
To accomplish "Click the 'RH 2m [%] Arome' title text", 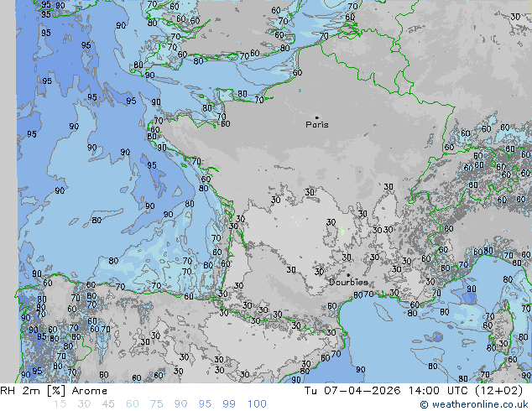I will tap(54, 391).
